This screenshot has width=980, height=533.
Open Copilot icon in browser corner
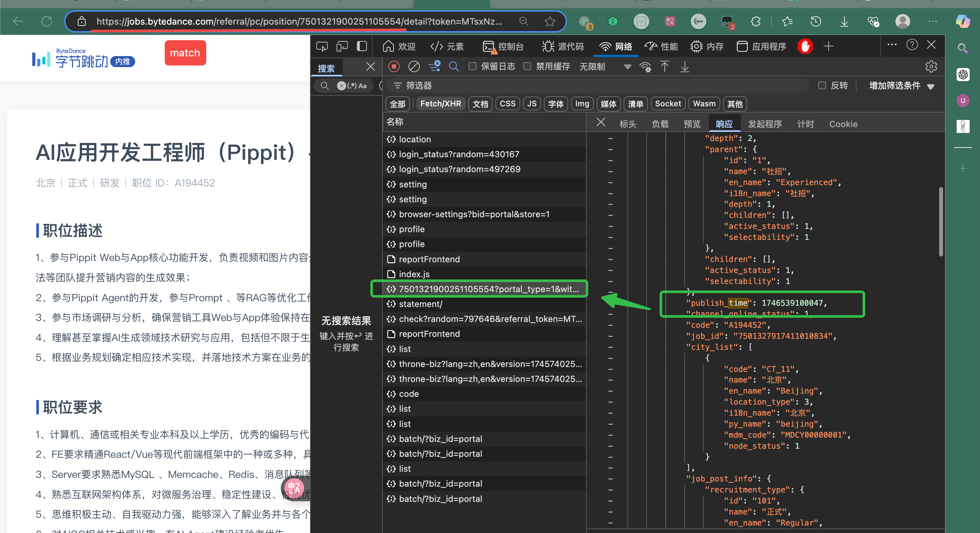click(x=963, y=21)
